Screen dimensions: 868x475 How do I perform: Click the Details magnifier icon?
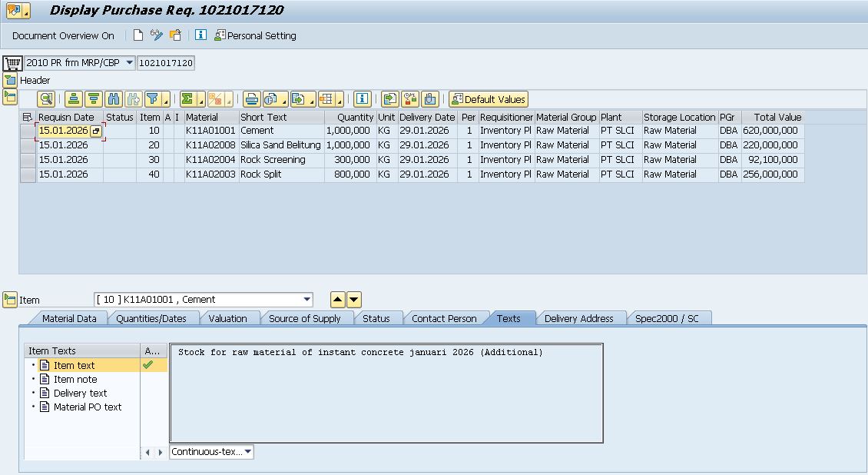[46, 99]
